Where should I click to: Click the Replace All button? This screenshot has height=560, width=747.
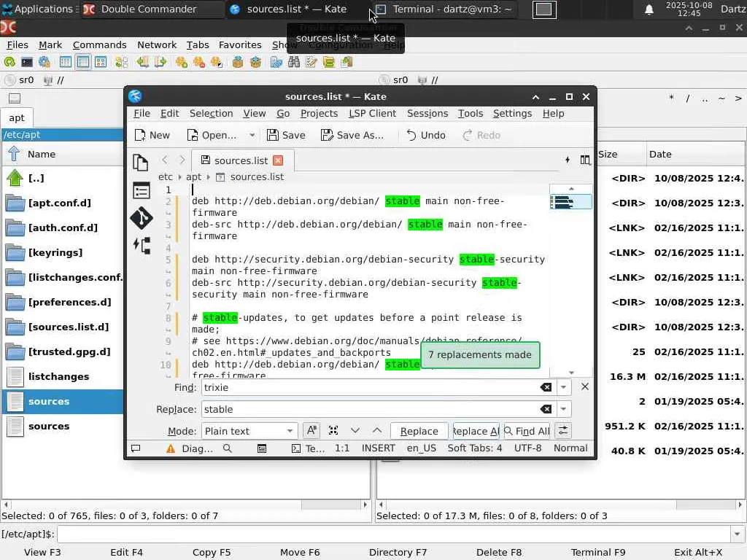[476, 431]
